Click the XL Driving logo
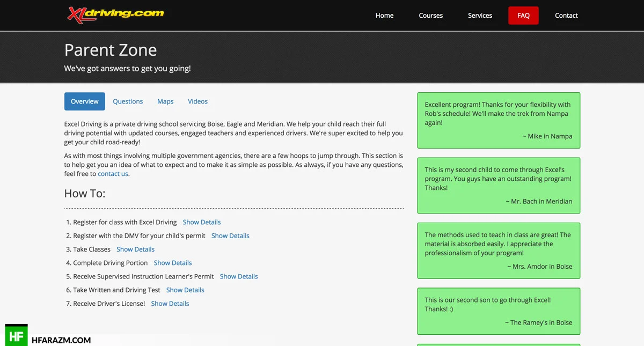 pos(115,14)
